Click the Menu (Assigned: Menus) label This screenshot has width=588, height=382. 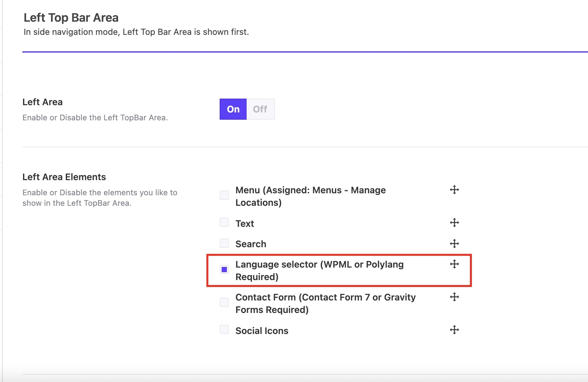(x=310, y=196)
